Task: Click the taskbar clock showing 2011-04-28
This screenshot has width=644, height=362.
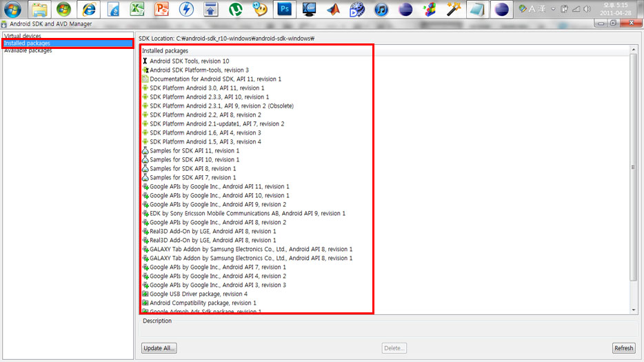Action: (x=615, y=9)
